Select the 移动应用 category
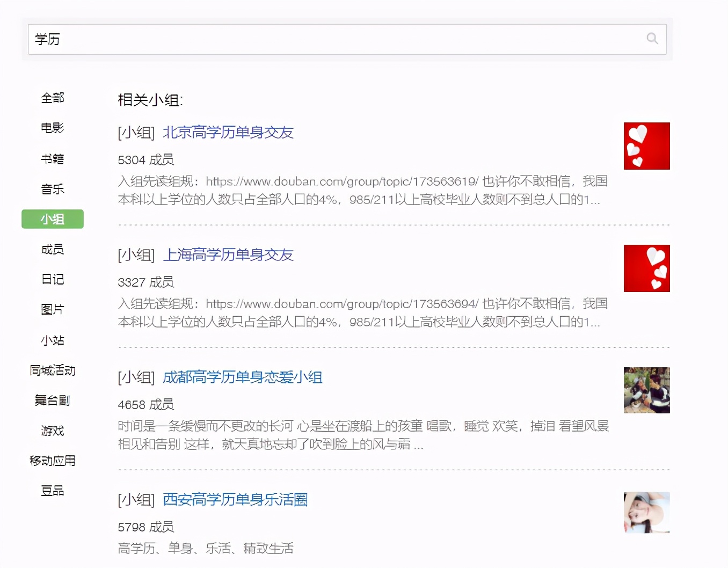 click(x=53, y=461)
